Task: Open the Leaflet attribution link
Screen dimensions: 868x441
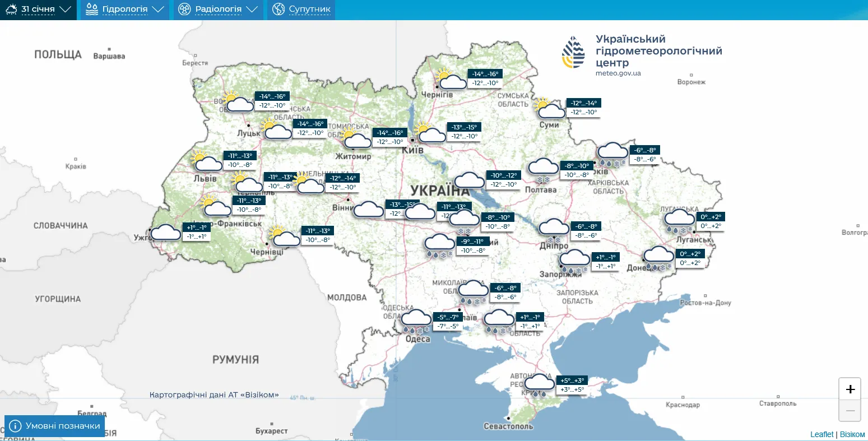Action: (822, 434)
